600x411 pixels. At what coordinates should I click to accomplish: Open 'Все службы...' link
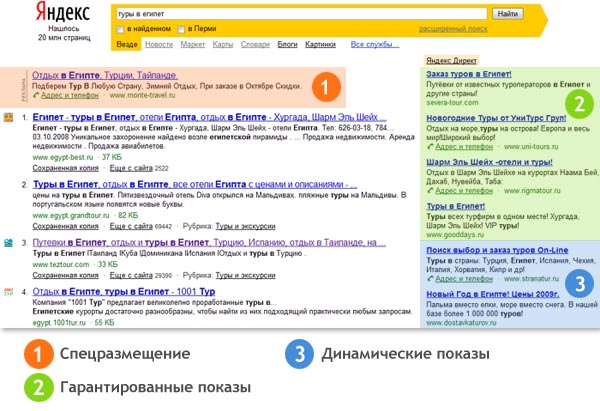tap(375, 44)
